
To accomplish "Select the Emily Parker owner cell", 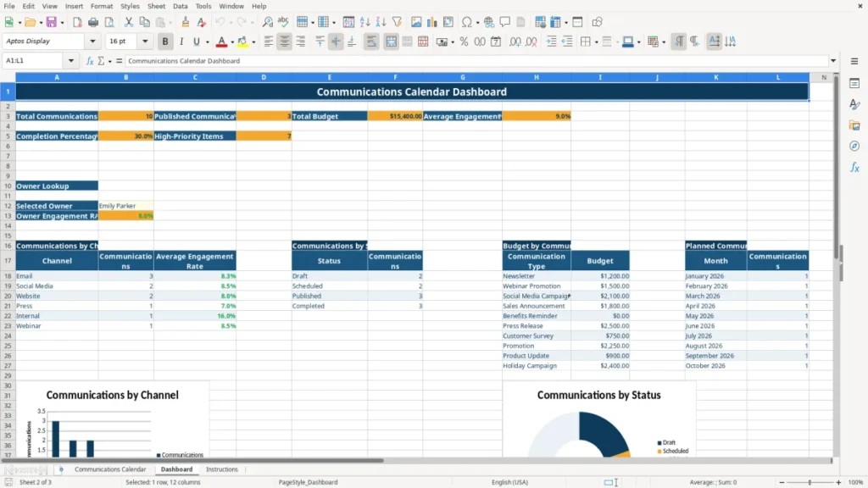I will point(125,206).
